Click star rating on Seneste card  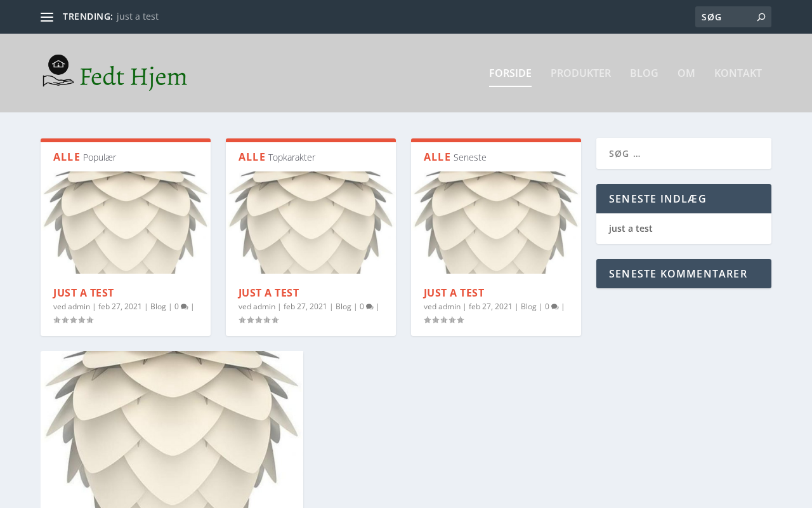[444, 320]
